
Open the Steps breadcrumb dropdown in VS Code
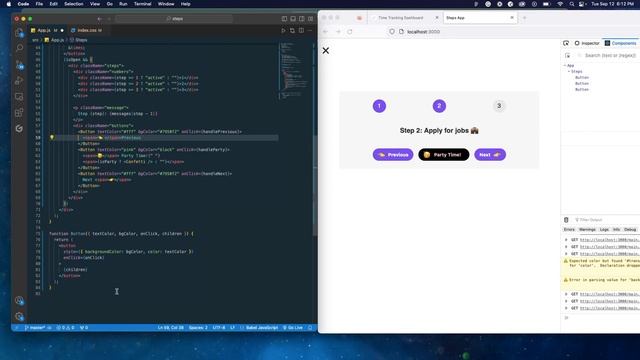tap(78, 40)
